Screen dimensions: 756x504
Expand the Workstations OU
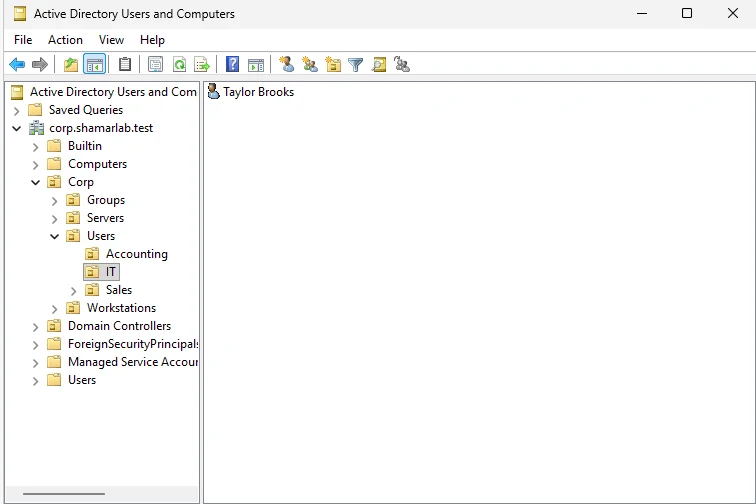(54, 309)
